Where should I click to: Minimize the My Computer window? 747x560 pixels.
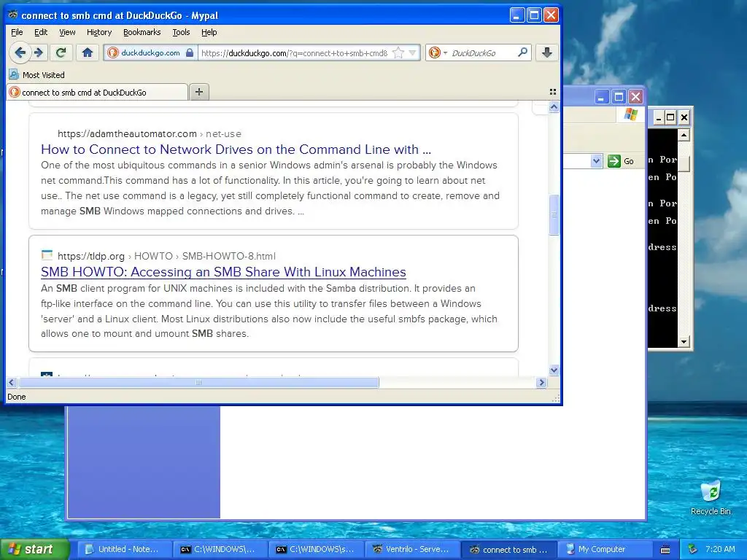[601, 97]
